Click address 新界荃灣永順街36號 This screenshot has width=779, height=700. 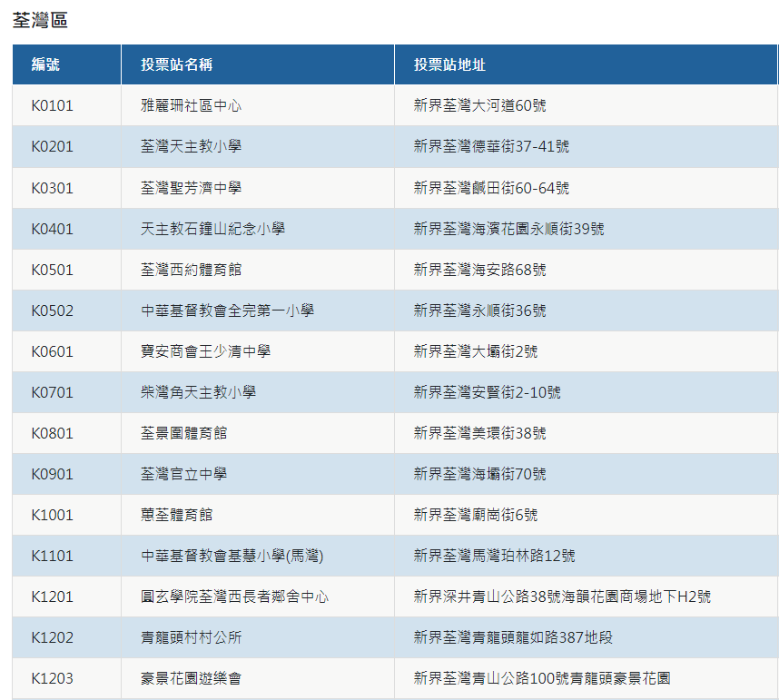(479, 311)
